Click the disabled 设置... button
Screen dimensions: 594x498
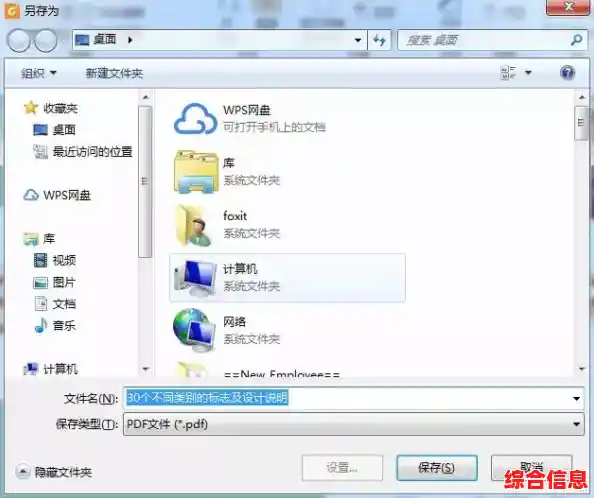click(342, 468)
